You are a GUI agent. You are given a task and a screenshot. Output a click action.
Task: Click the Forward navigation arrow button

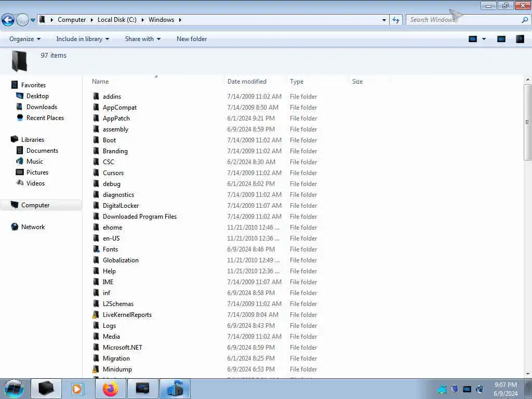(22, 20)
